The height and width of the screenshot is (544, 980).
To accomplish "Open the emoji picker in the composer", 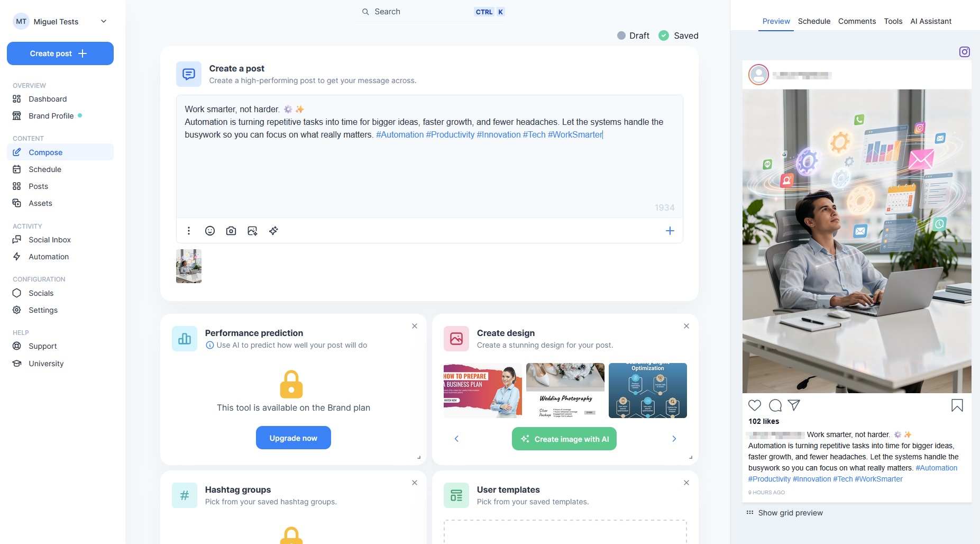I will pyautogui.click(x=210, y=231).
